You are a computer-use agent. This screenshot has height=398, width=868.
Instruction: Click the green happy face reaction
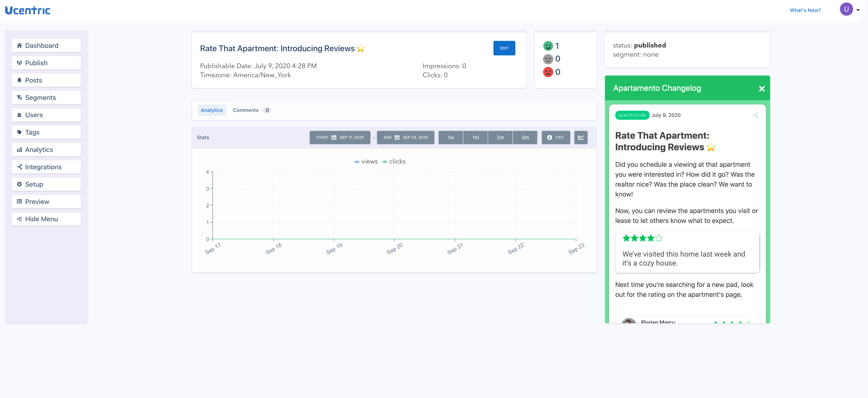coord(548,46)
